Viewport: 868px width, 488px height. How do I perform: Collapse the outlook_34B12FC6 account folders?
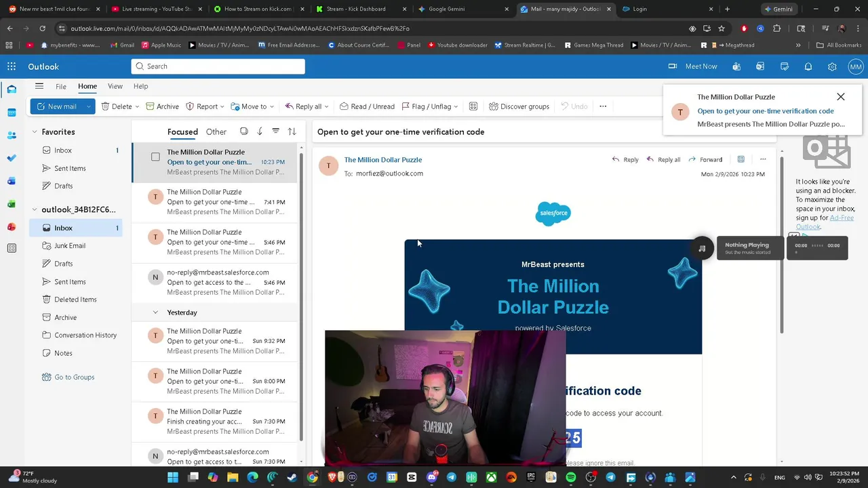pyautogui.click(x=35, y=209)
